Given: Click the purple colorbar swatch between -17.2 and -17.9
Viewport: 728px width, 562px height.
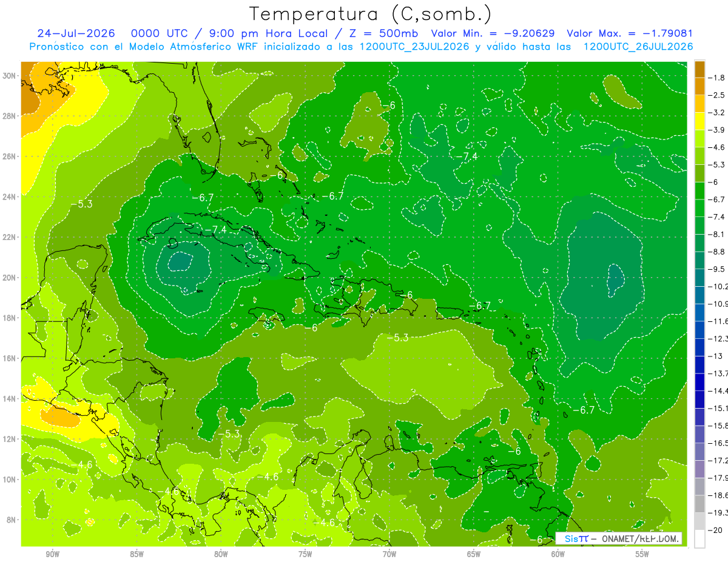Looking at the screenshot, I should coord(699,469).
